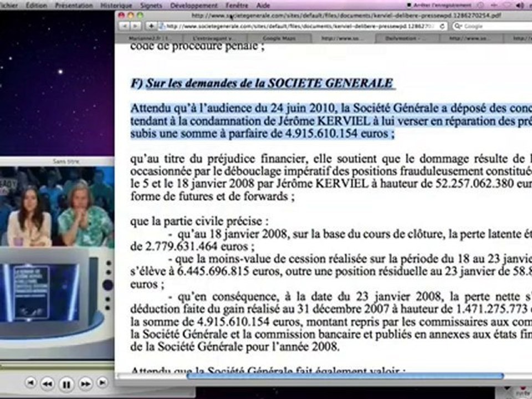Click 'Sans titre' QuickTime window title

pos(66,161)
